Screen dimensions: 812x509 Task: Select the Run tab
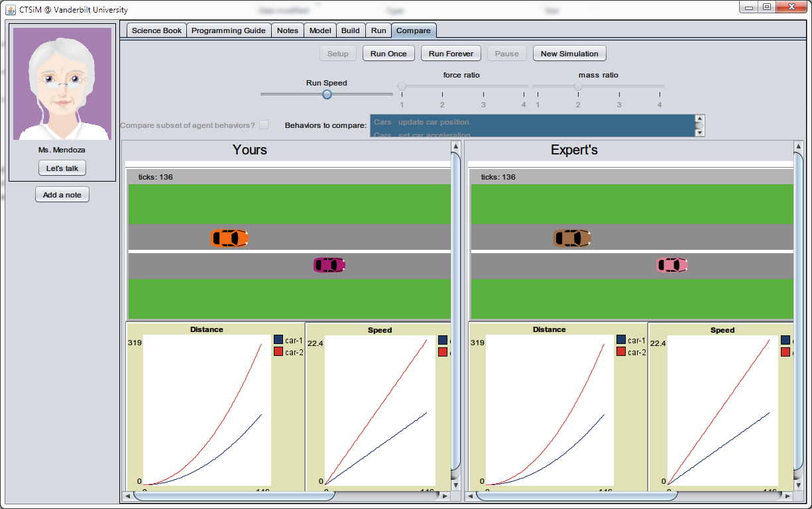tap(378, 30)
